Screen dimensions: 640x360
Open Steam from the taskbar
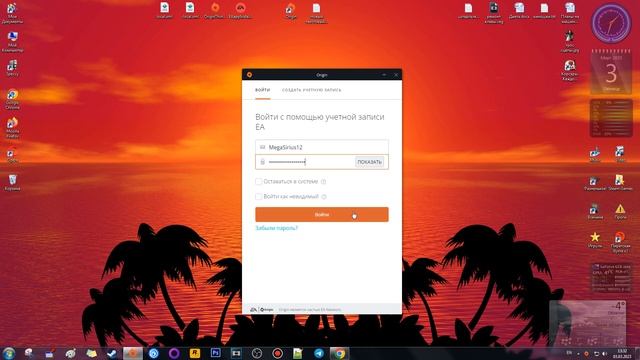click(111, 353)
